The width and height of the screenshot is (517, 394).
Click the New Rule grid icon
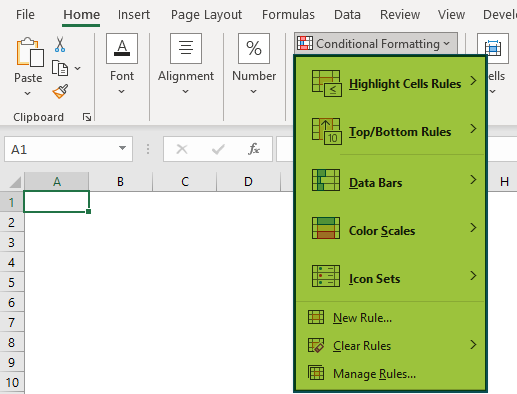316,317
